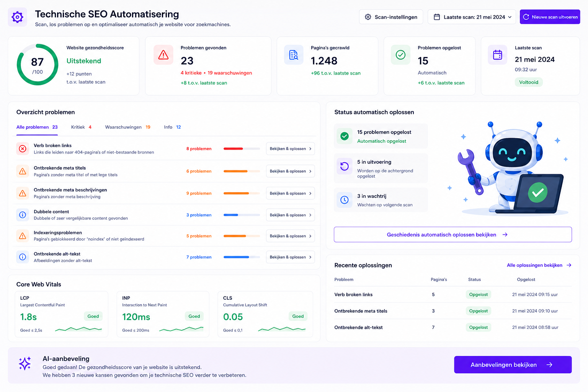Click orange progress bar for Indexeringsproblemen
The height and width of the screenshot is (392, 588).
(x=242, y=236)
